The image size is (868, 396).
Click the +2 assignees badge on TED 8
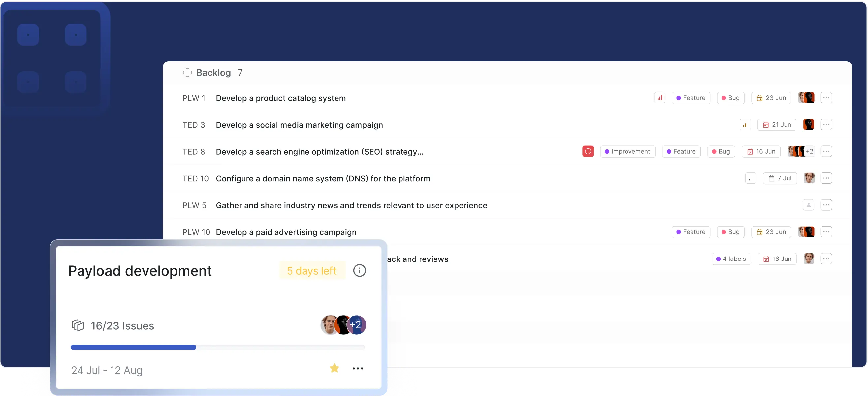(809, 151)
